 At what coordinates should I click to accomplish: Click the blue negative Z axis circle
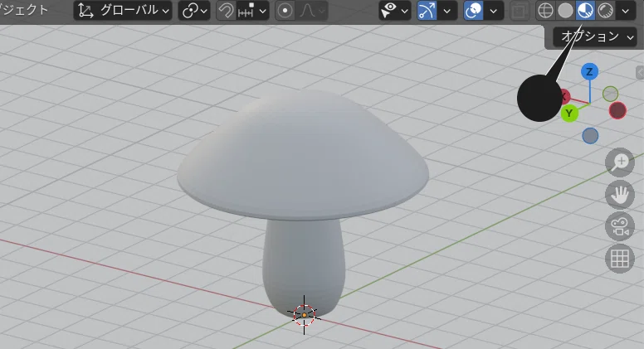(590, 136)
